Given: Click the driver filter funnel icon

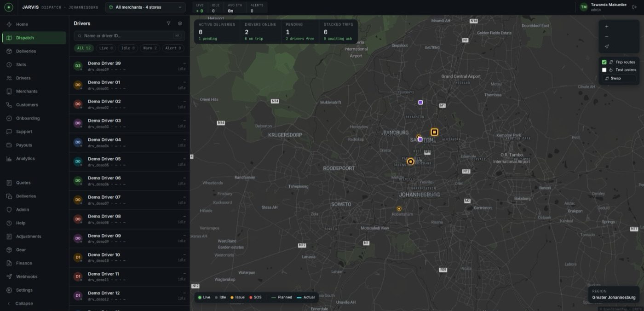Looking at the screenshot, I should [x=168, y=23].
